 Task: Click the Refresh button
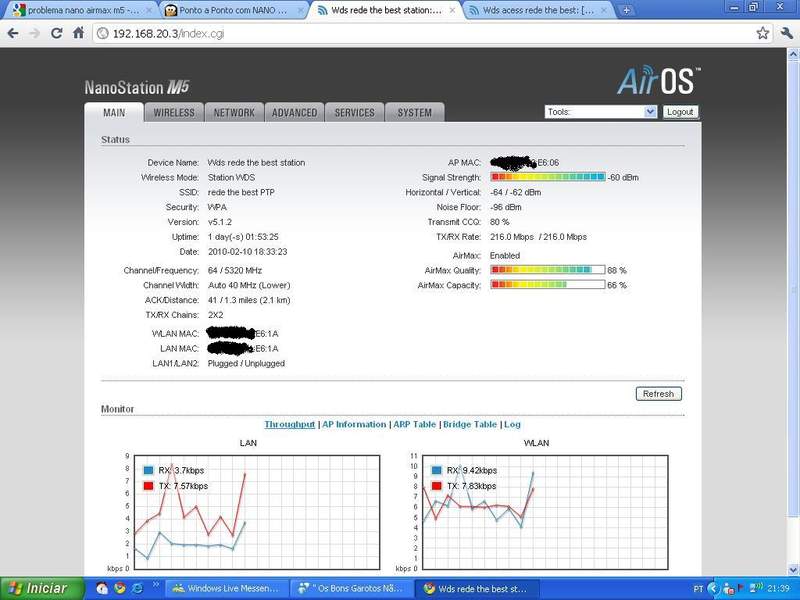(x=658, y=394)
